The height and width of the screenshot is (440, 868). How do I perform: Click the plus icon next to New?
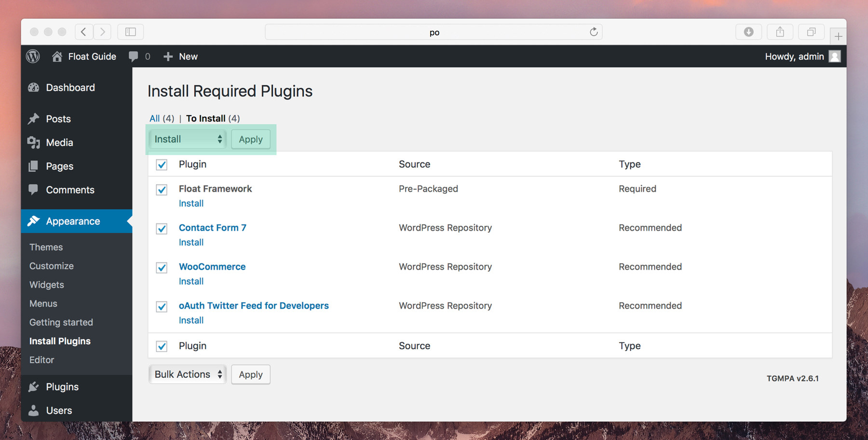tap(168, 56)
